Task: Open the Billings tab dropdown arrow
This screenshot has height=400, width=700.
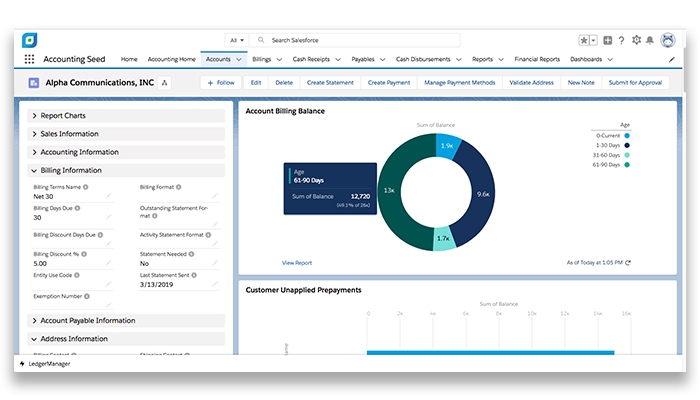Action: coord(281,60)
